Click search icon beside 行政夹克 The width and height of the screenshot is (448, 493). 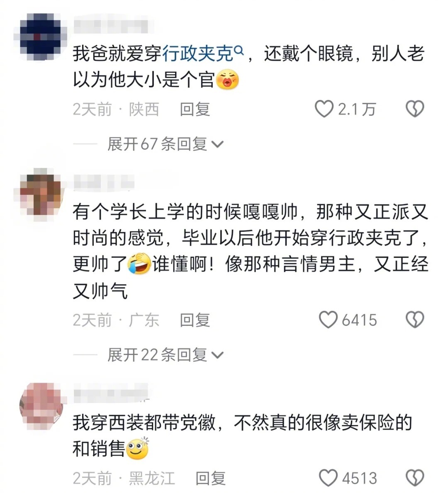point(239,50)
